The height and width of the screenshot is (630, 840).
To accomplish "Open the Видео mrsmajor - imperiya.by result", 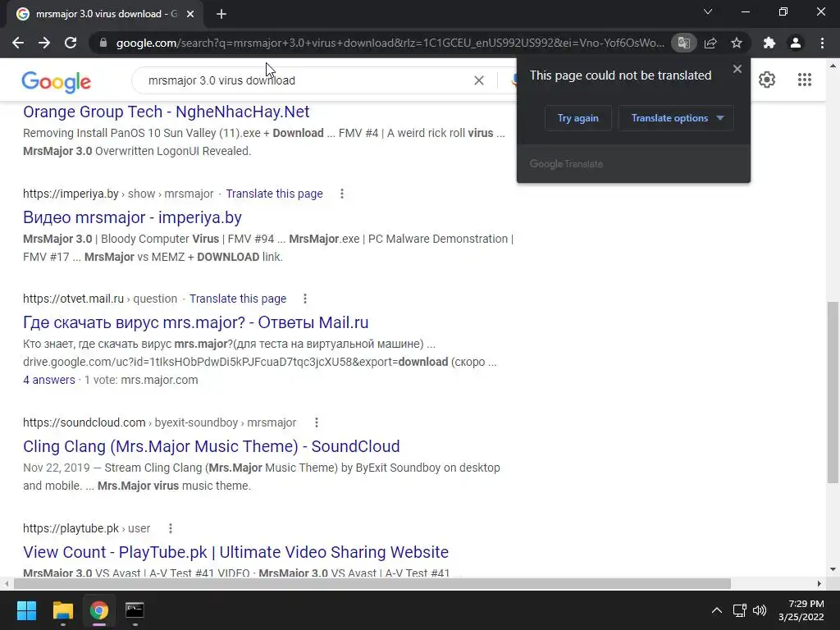I will click(132, 217).
